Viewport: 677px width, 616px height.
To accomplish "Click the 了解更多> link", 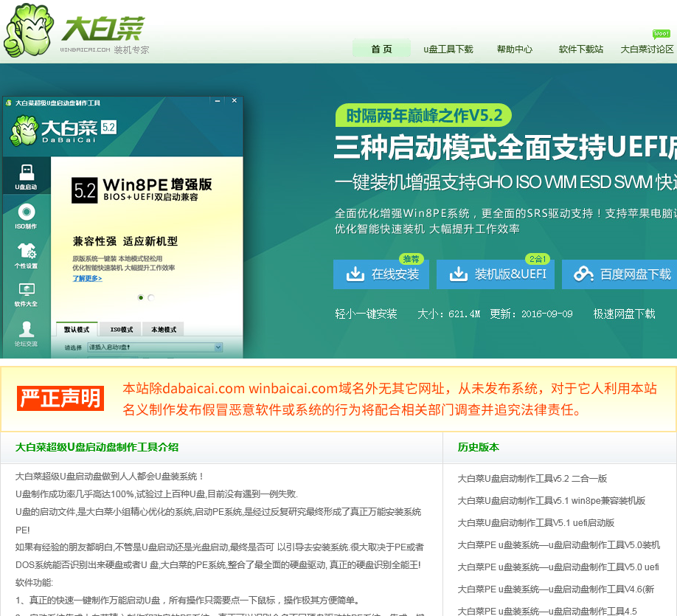I will click(87, 278).
